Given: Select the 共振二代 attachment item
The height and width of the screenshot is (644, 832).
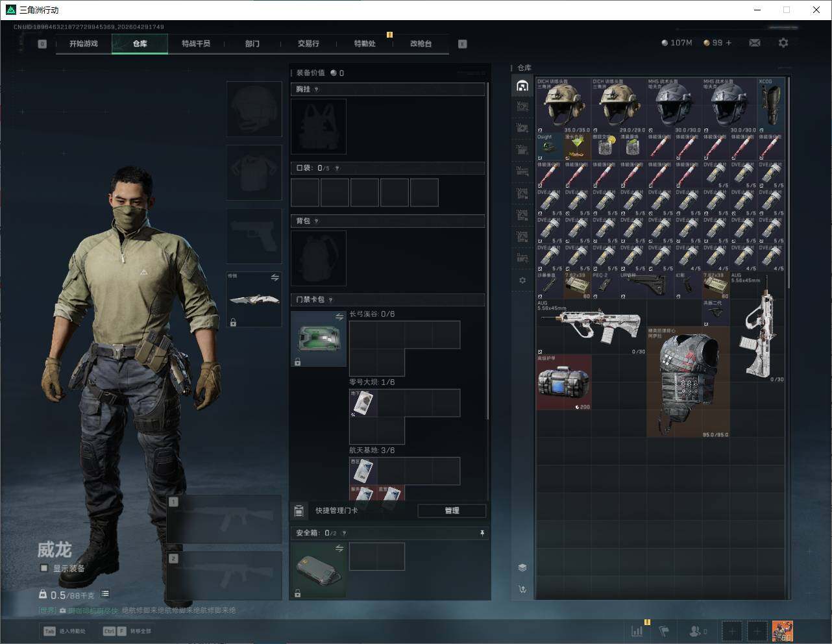Looking at the screenshot, I should tap(715, 313).
